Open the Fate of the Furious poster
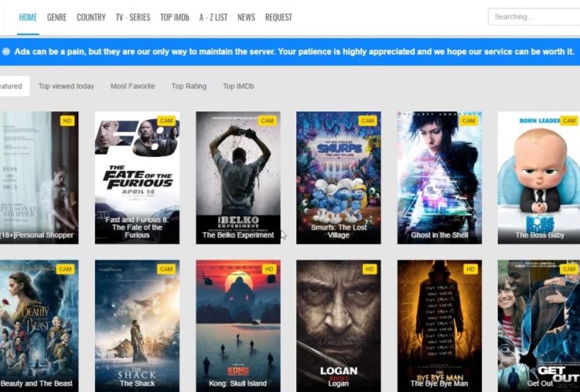Screen dimensions: 580x392 coord(137,176)
